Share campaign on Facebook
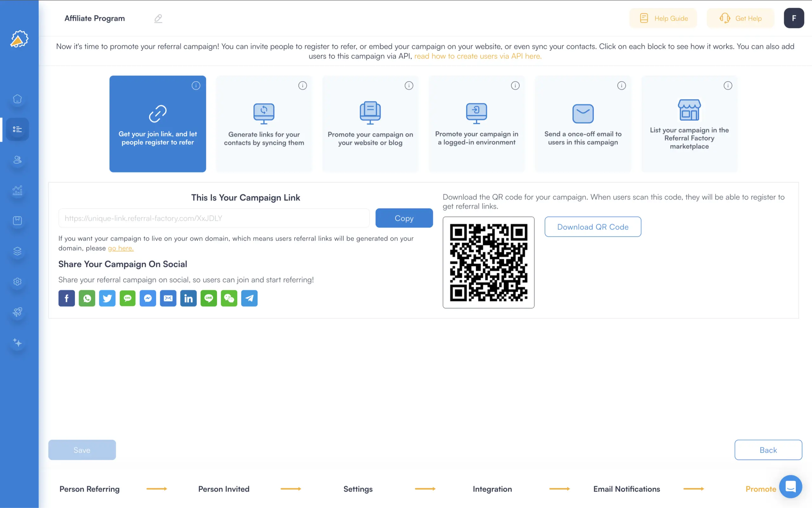Screen dimensions: 812x508 67,298
